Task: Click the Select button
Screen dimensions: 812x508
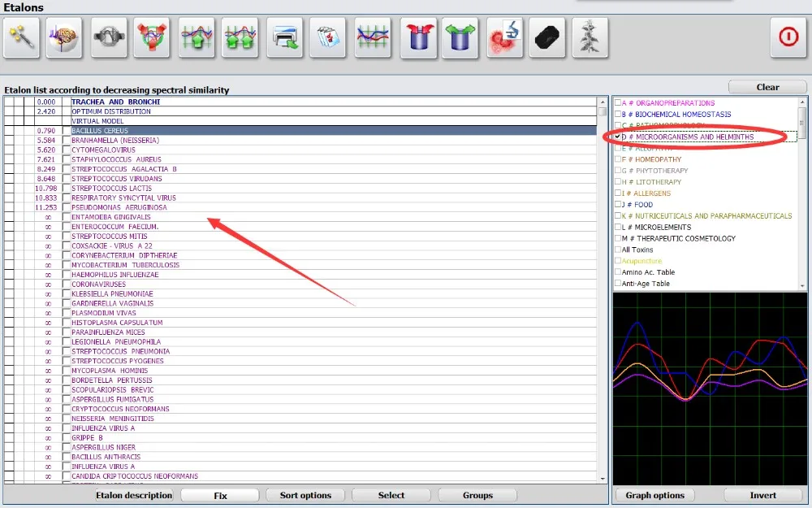Action: pos(391,495)
